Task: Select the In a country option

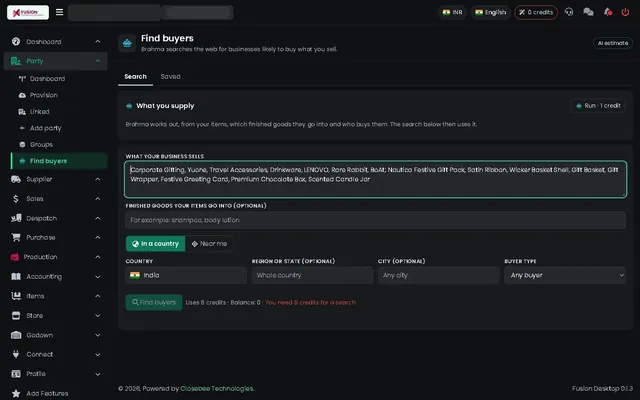Action: 156,244
